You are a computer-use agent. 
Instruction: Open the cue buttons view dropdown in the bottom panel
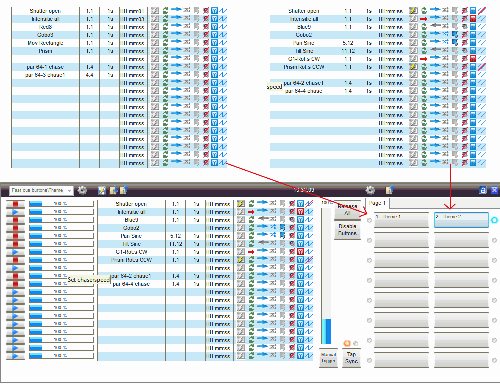(41, 190)
